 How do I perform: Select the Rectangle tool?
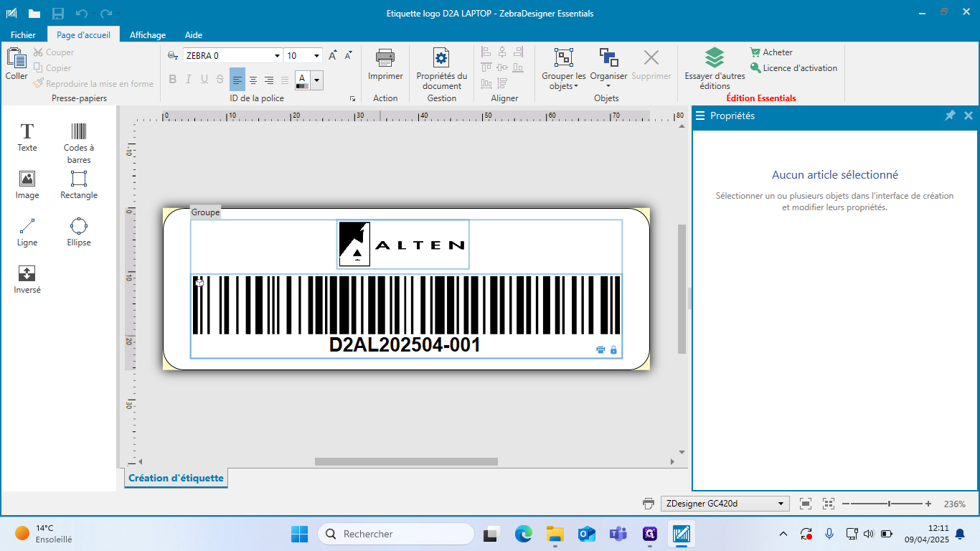(79, 185)
